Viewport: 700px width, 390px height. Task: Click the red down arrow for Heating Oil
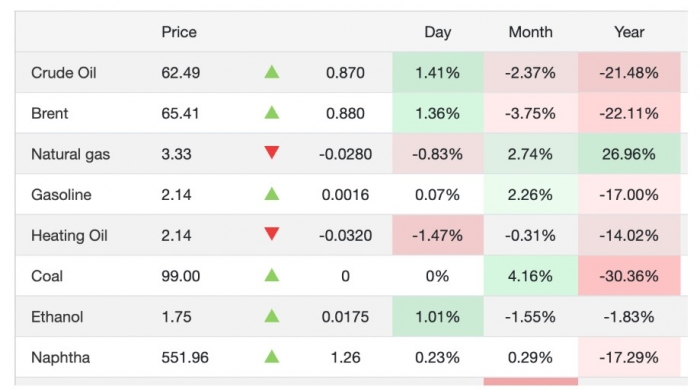[271, 234]
